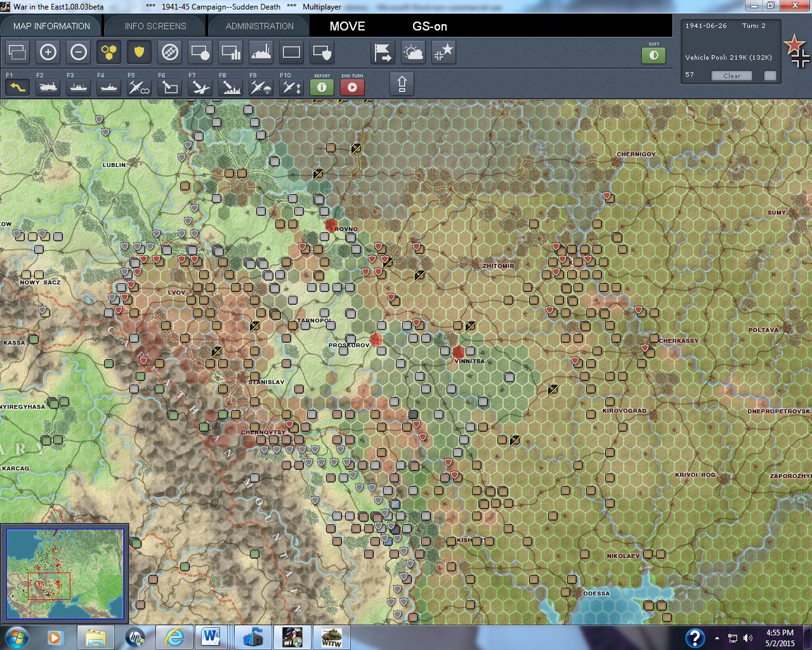Open Internet Explorer from the taskbar

pos(174,637)
